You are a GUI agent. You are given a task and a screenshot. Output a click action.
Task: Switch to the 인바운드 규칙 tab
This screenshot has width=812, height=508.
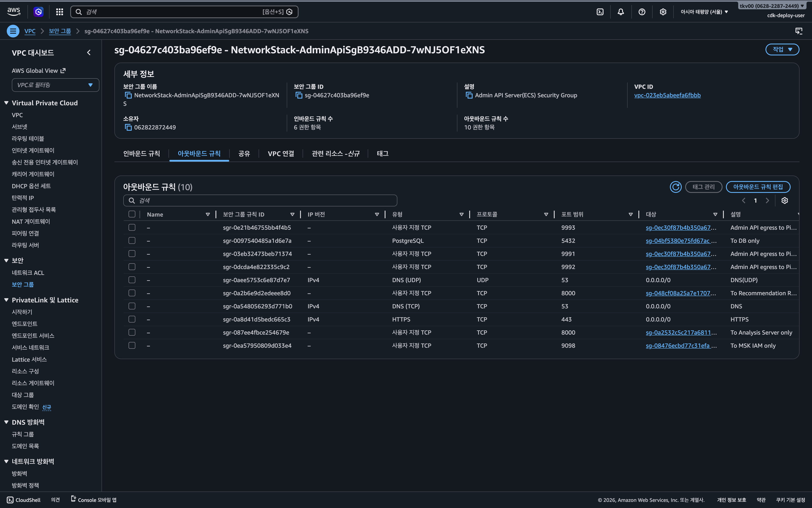tap(141, 154)
